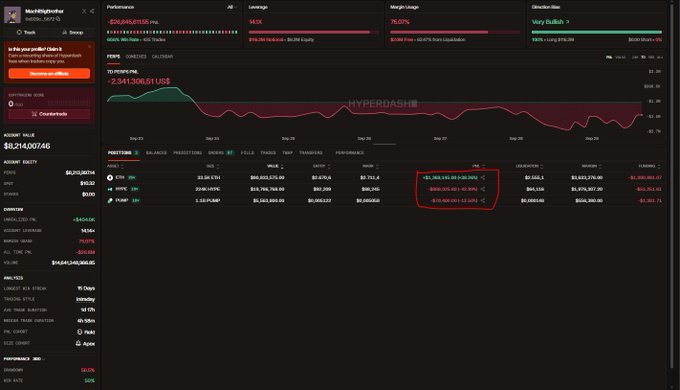
Task: Click the Very Bullish direction bias link
Action: [x=550, y=22]
